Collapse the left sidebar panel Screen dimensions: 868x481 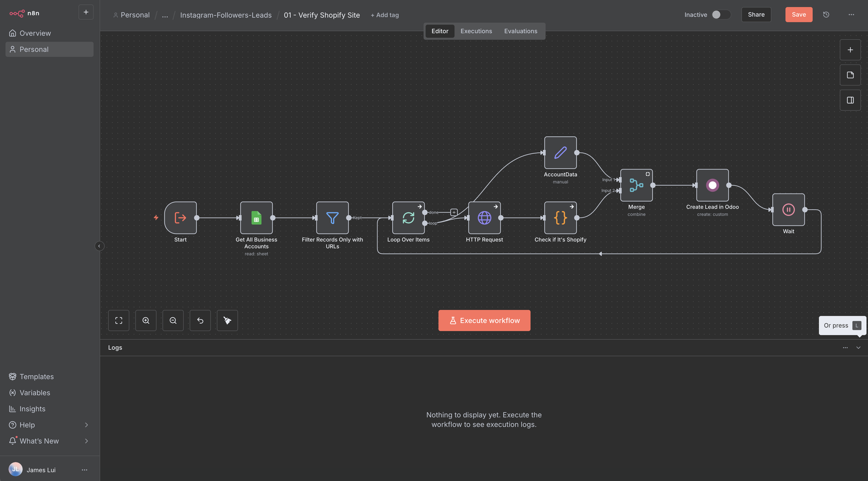[x=99, y=246]
